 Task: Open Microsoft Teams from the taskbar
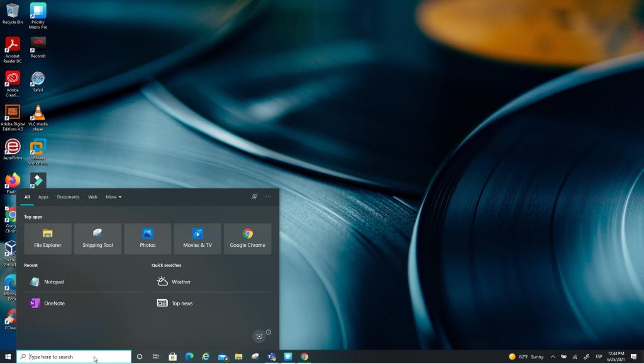[272, 356]
